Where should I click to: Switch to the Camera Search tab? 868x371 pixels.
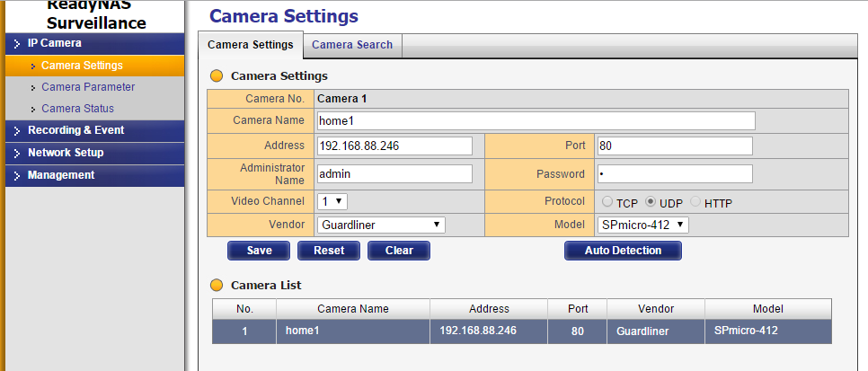(352, 46)
